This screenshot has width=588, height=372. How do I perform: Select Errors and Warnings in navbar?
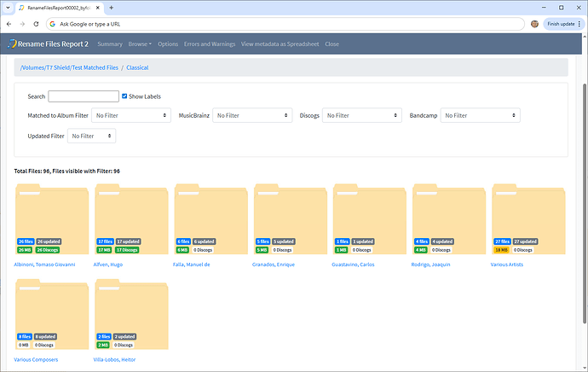pos(210,44)
